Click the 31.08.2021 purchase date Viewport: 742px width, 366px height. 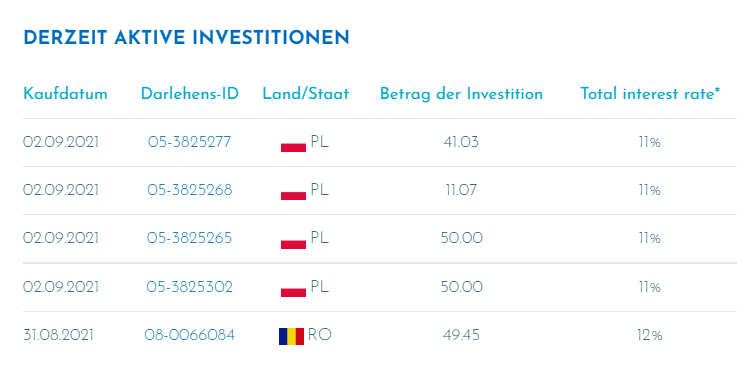click(x=58, y=336)
